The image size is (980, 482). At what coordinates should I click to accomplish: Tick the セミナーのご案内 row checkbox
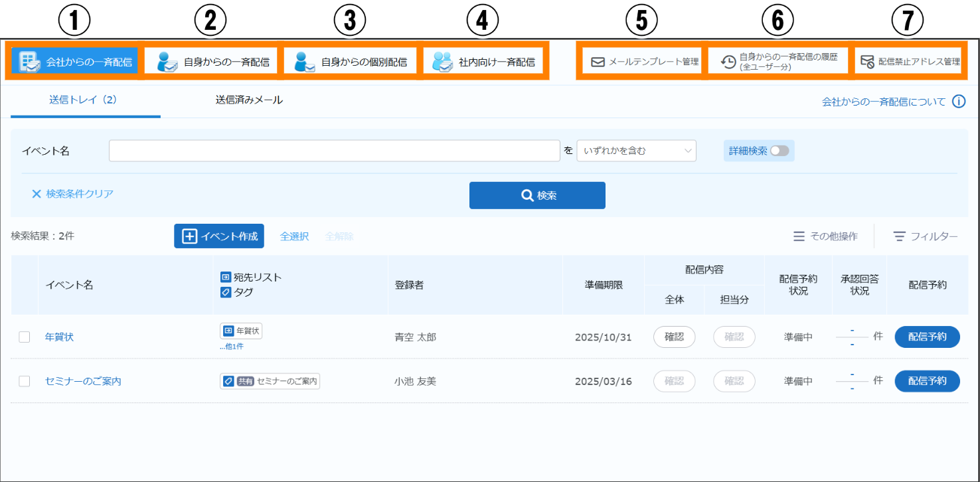tap(25, 381)
